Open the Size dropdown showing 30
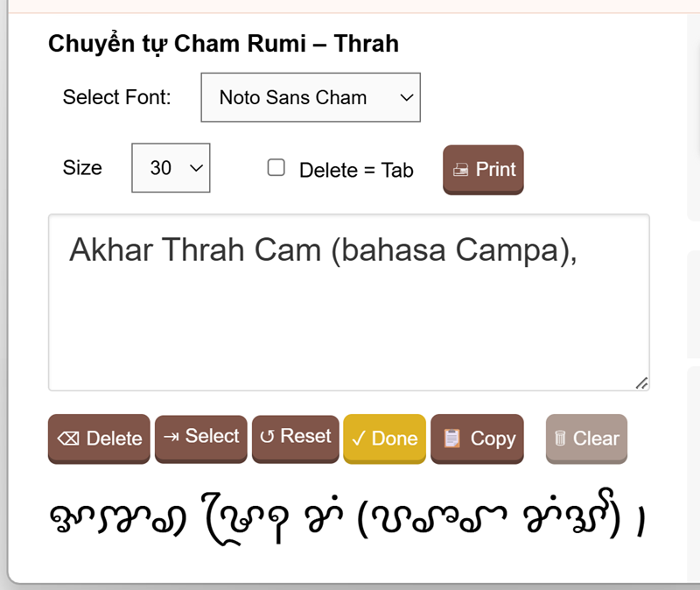700x590 pixels. pyautogui.click(x=171, y=167)
